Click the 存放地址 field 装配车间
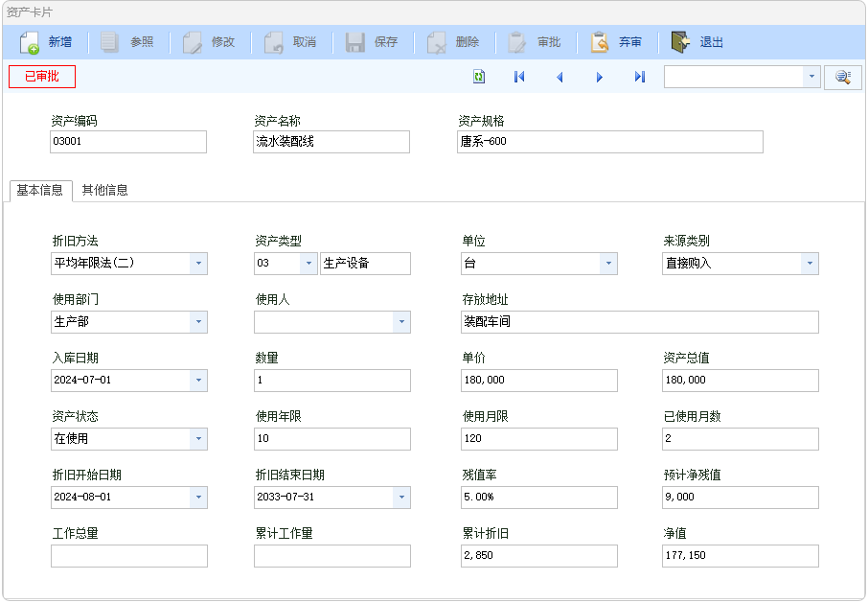Viewport: 868px width, 603px height. [x=640, y=322]
